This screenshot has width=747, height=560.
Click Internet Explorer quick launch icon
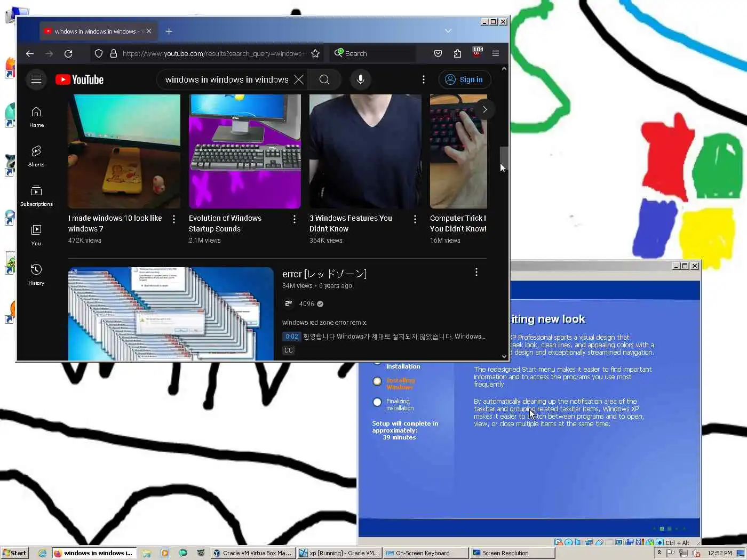[x=42, y=553]
